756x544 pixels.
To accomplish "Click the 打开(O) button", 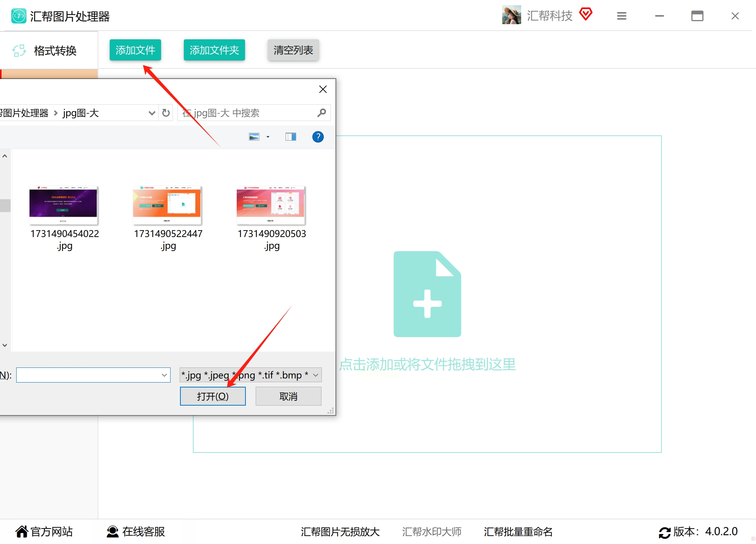I will coord(213,396).
